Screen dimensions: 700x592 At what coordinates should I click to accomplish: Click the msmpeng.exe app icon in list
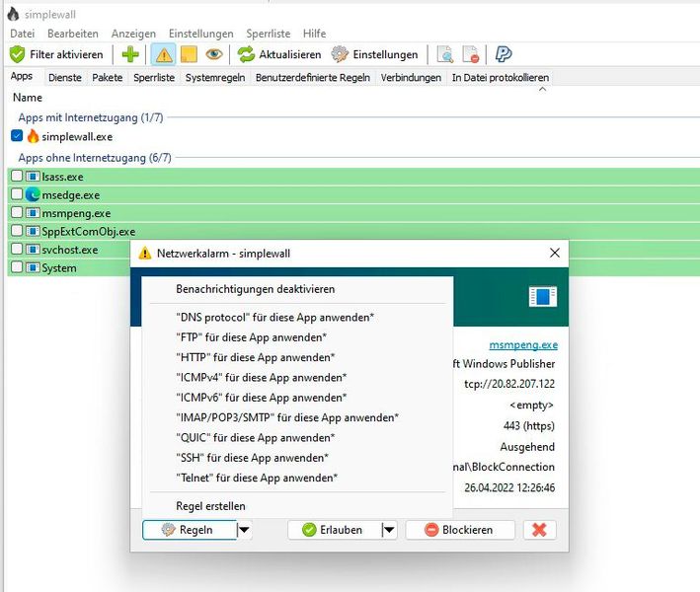pos(33,213)
